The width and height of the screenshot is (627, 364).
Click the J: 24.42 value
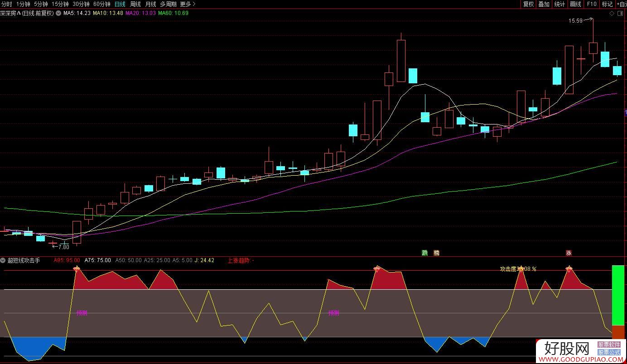205,260
